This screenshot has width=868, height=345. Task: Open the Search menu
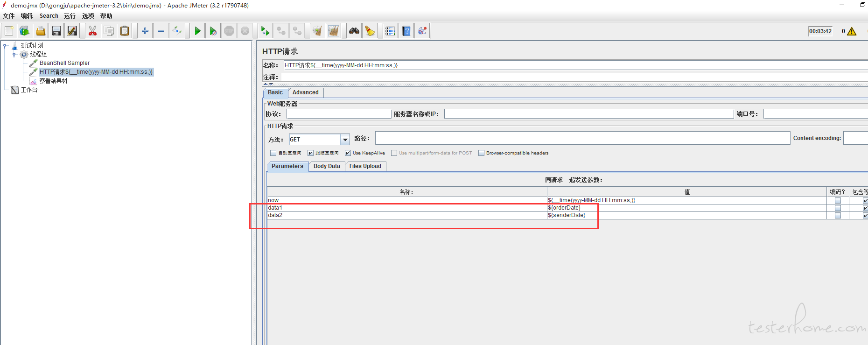click(49, 16)
